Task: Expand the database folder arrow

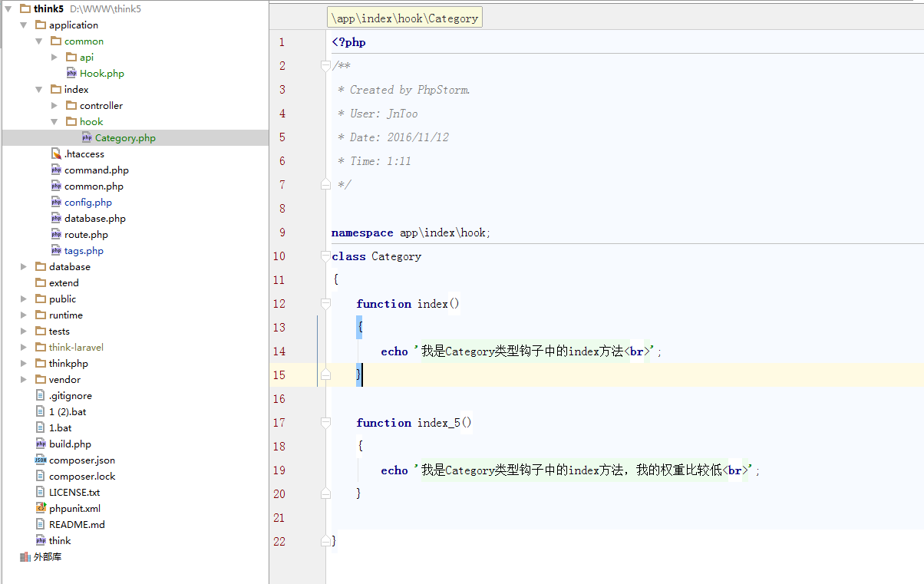Action: 24,266
